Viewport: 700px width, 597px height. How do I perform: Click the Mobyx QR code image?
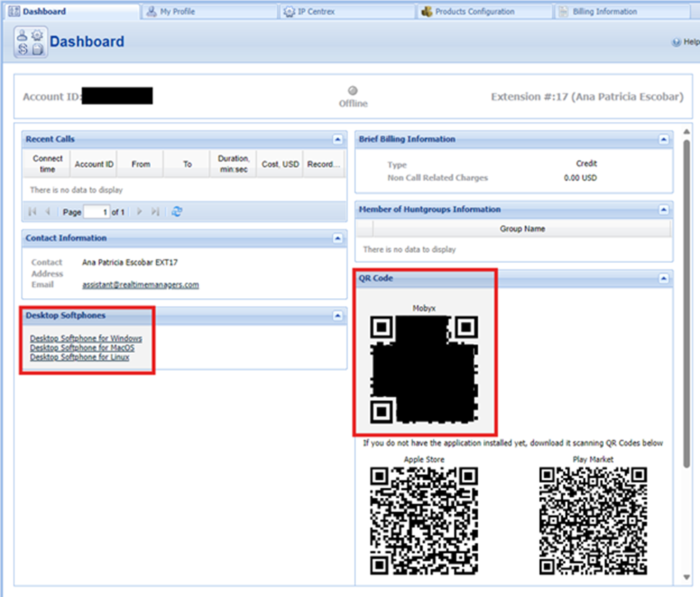pyautogui.click(x=424, y=369)
